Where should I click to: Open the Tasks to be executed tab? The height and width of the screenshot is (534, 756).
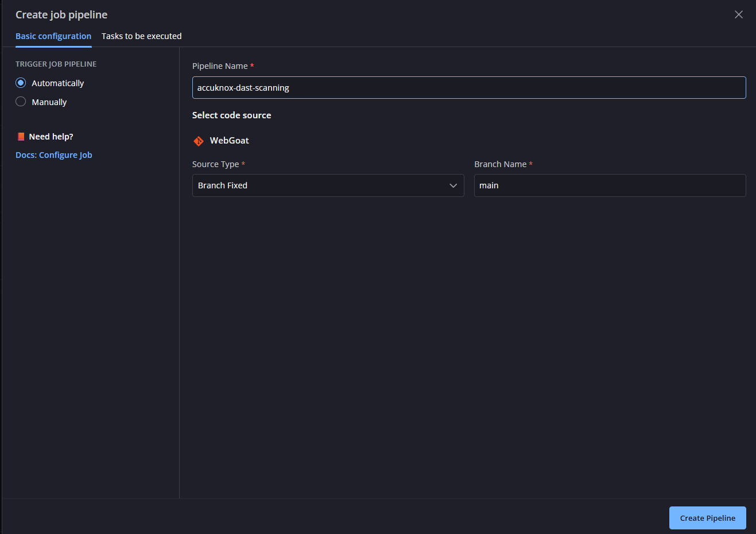(141, 36)
